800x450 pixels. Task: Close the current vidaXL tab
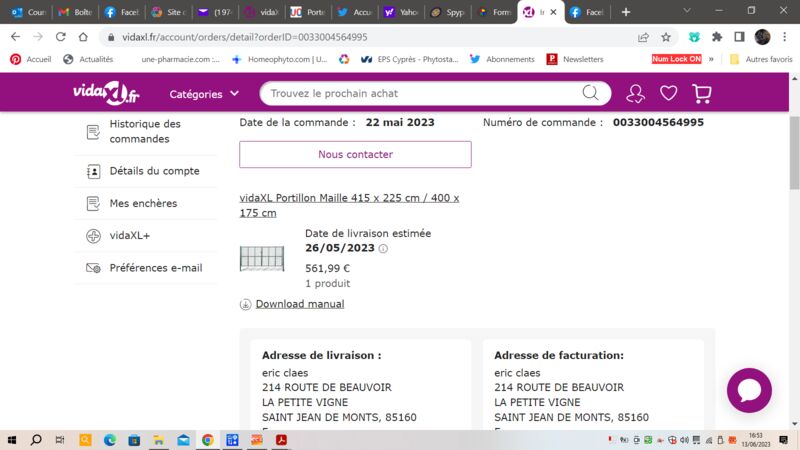point(553,12)
